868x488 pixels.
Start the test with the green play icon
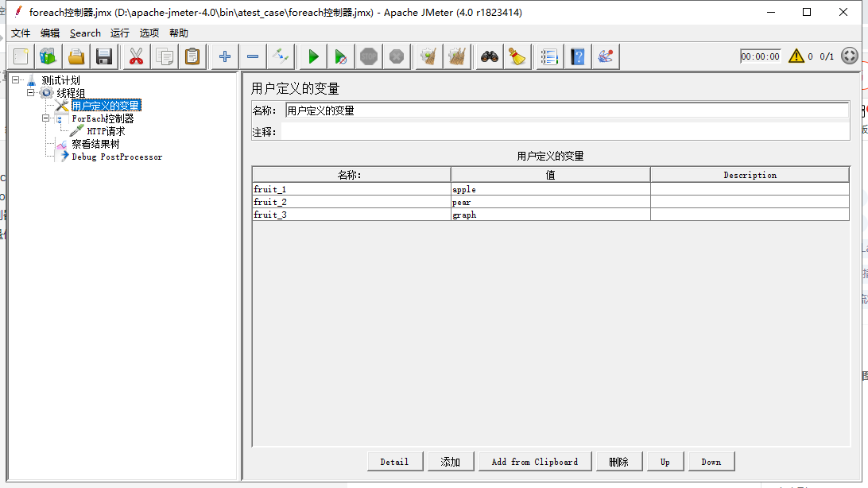pos(312,56)
